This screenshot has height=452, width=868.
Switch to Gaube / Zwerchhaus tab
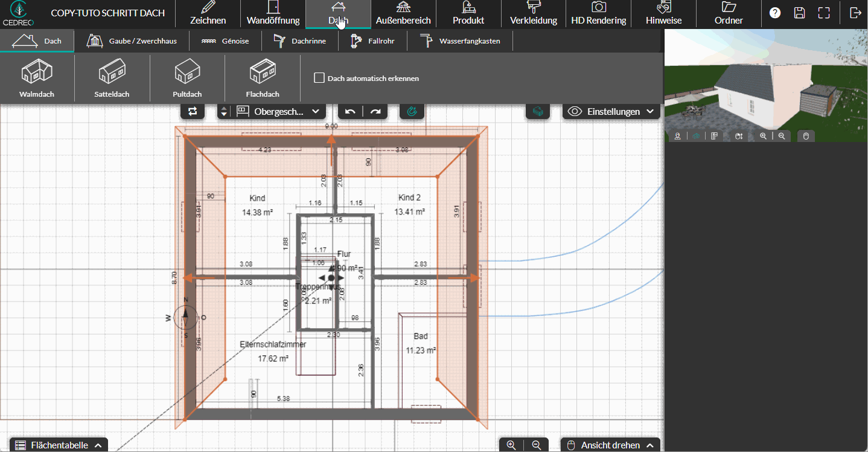[x=132, y=41]
